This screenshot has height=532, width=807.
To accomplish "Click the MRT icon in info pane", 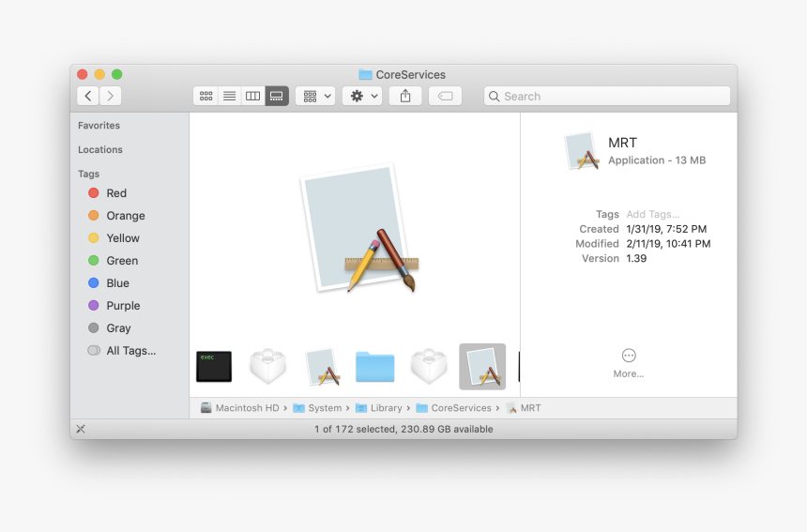I will point(582,151).
